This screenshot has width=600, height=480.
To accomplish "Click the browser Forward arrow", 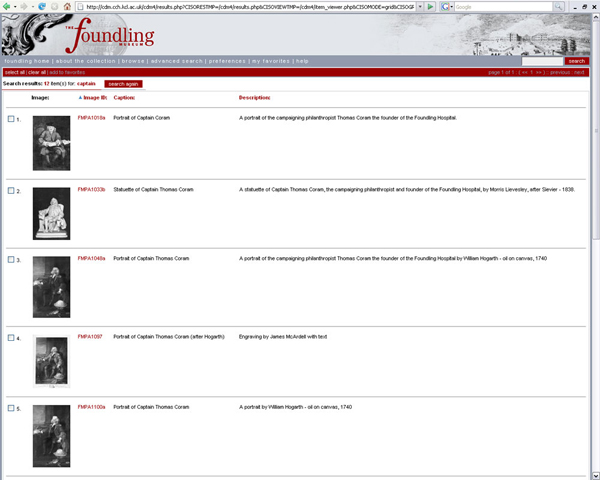I will [24, 6].
